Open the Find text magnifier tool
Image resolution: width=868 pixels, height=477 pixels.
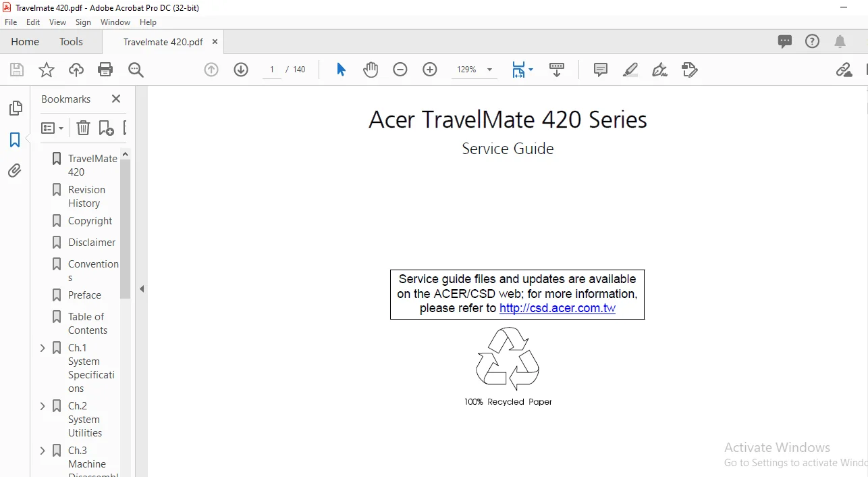(136, 70)
